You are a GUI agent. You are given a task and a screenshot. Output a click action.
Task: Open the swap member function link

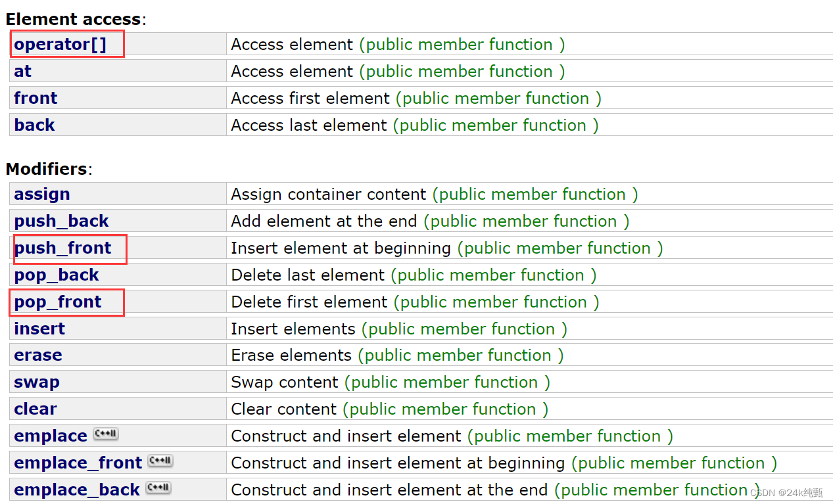click(x=37, y=382)
